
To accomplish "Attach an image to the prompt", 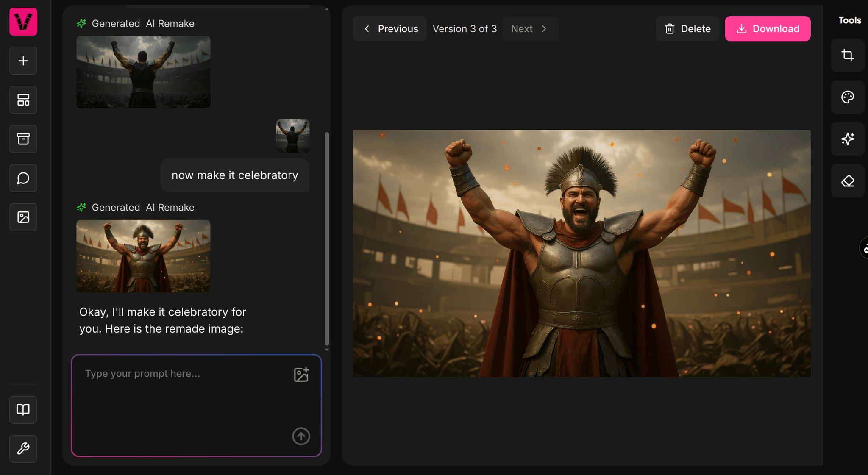I will [x=301, y=374].
